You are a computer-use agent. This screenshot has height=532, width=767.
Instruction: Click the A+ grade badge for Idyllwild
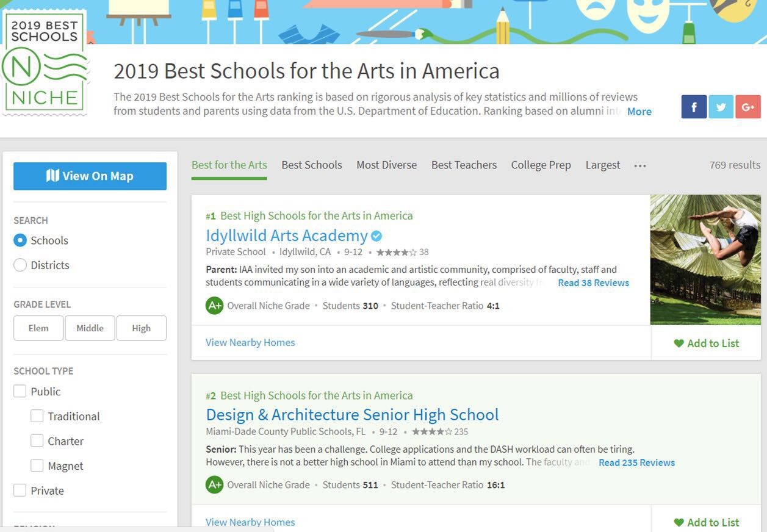point(214,306)
